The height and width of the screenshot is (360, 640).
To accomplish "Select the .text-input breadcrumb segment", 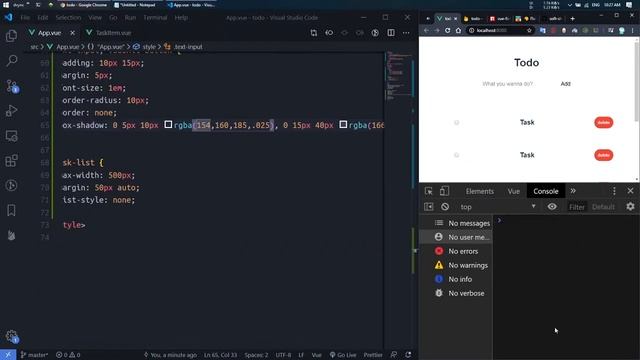I will point(183,47).
